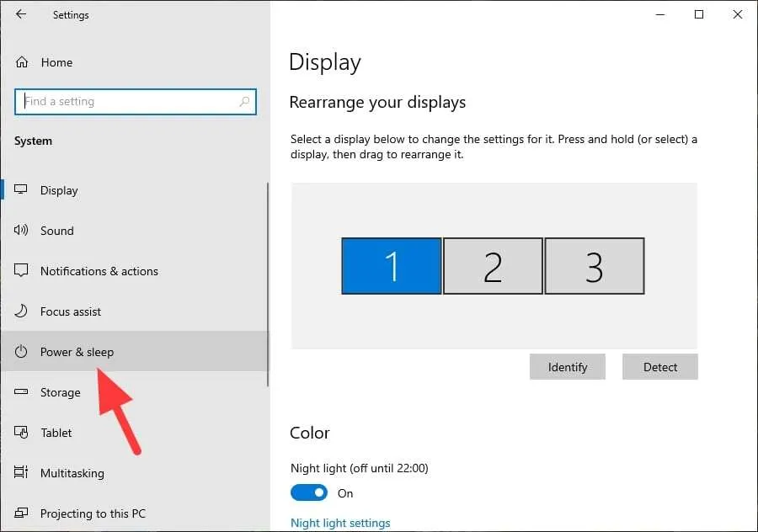
Task: Click the Storage drive icon
Action: (x=21, y=392)
